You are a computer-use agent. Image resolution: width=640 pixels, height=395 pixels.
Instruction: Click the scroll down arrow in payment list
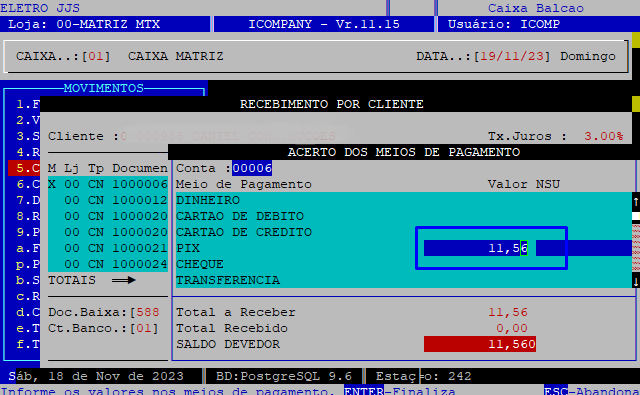(636, 281)
